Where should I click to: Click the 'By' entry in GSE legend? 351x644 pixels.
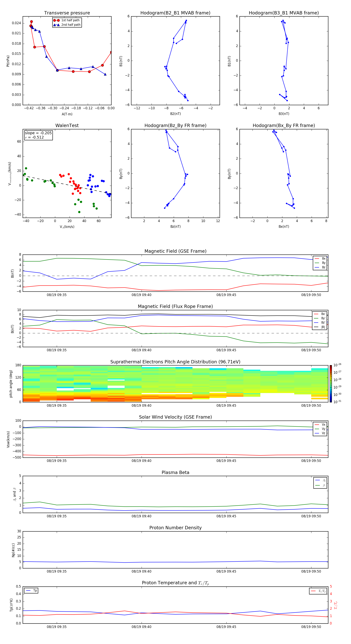point(320,263)
